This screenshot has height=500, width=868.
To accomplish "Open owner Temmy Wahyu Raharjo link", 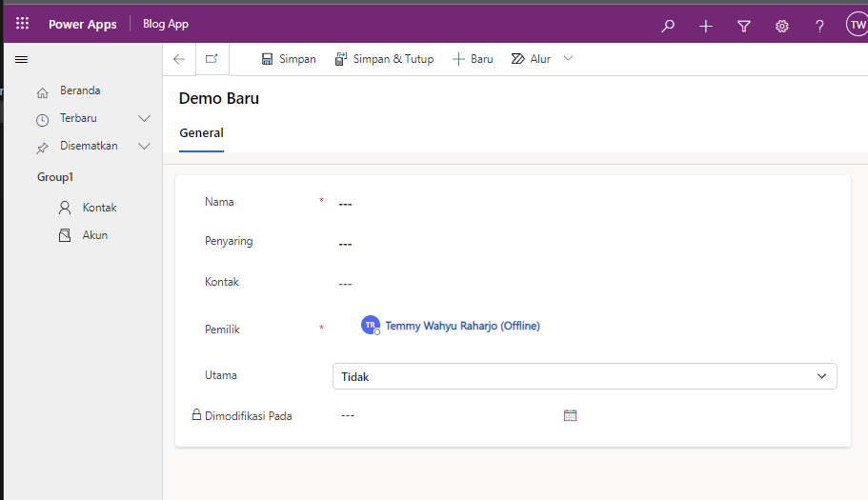I will [x=462, y=326].
